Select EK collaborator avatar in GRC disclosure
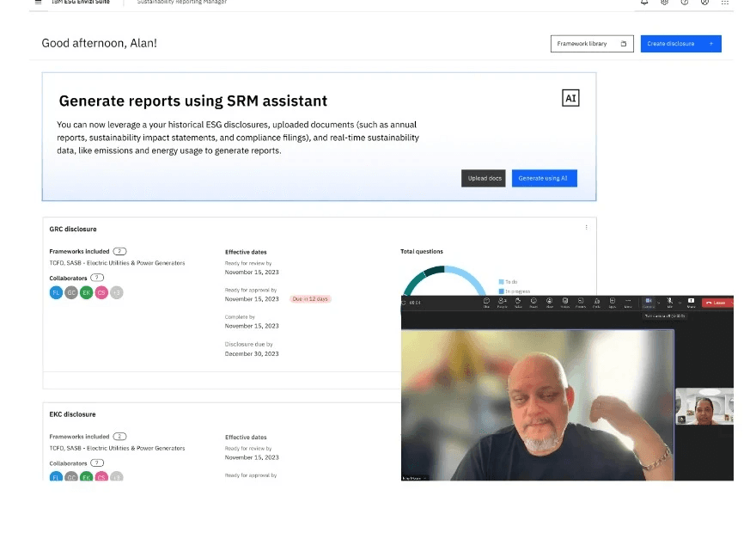Viewport: 756px width, 533px height. (x=86, y=292)
